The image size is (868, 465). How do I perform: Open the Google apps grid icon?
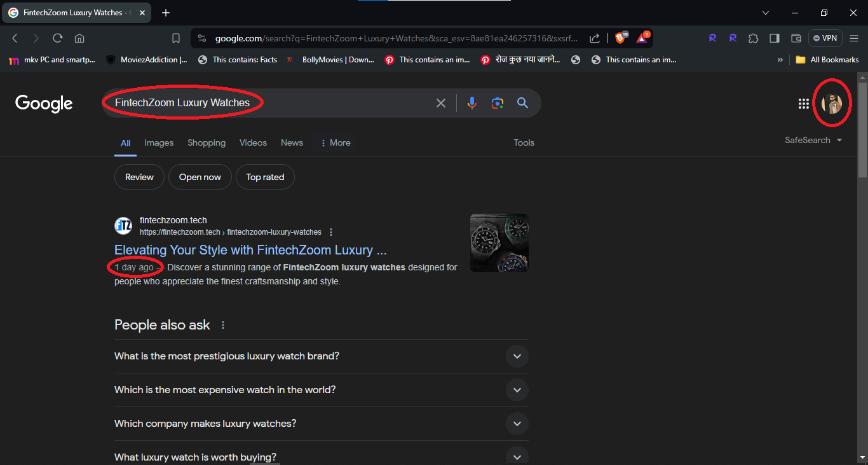[x=803, y=104]
